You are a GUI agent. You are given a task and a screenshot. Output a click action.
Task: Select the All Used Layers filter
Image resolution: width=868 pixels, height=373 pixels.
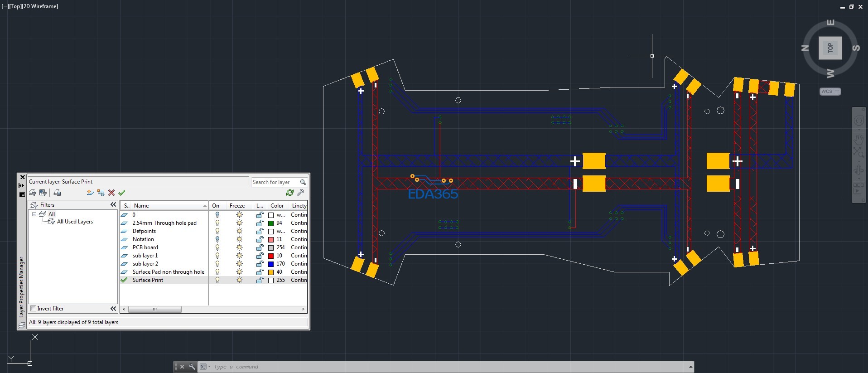tap(75, 222)
